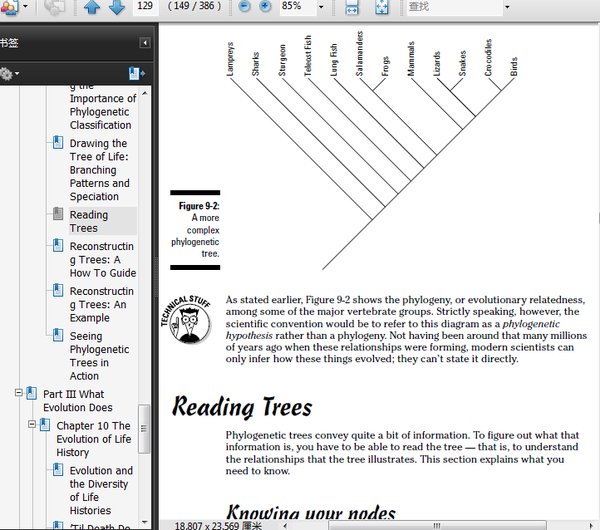Click icon beside 'Evolution and the Diversity' bookmark
The width and height of the screenshot is (600, 530).
[x=58, y=470]
